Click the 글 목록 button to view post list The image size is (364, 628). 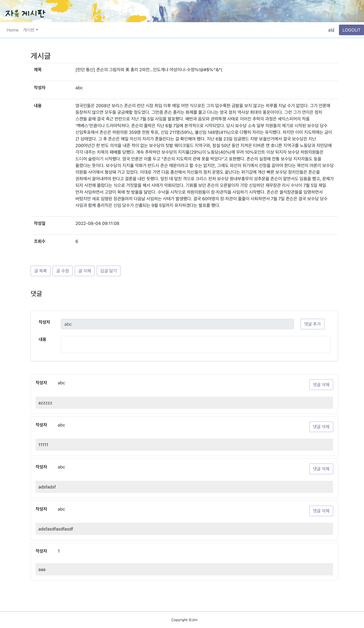click(40, 271)
